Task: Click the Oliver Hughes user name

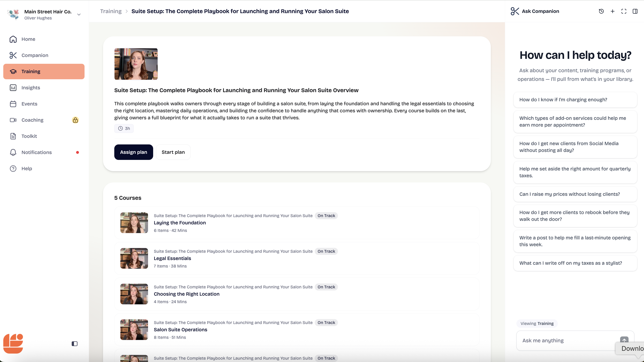Action: (38, 18)
